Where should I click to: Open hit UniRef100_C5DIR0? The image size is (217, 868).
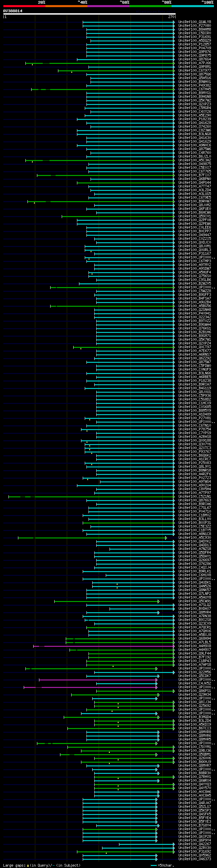(195, 33)
